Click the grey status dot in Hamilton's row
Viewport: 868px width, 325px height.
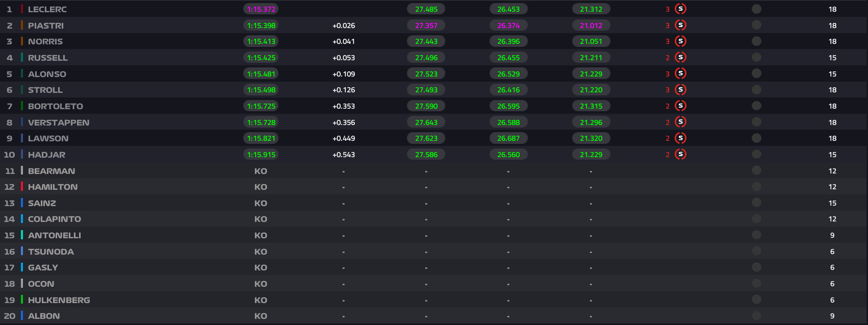(756, 187)
